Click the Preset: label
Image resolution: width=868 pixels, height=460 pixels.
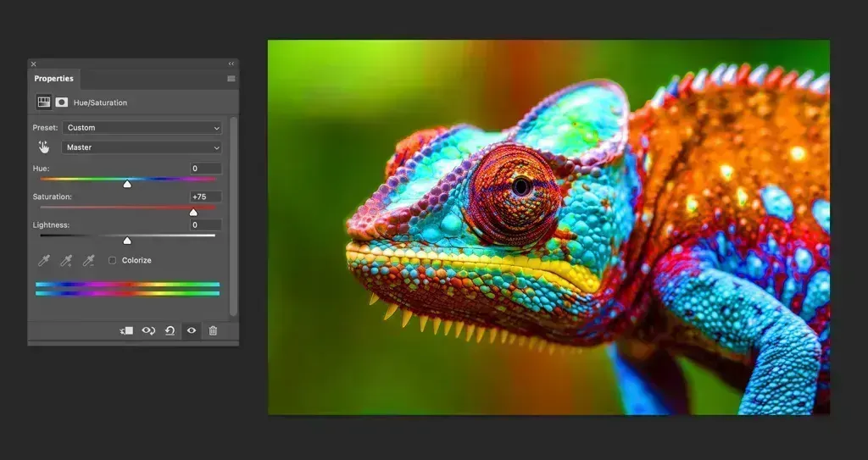tap(45, 127)
